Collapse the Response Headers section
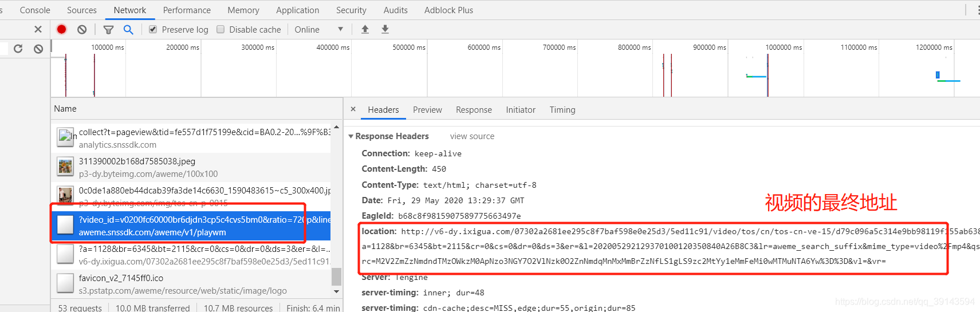 (351, 136)
